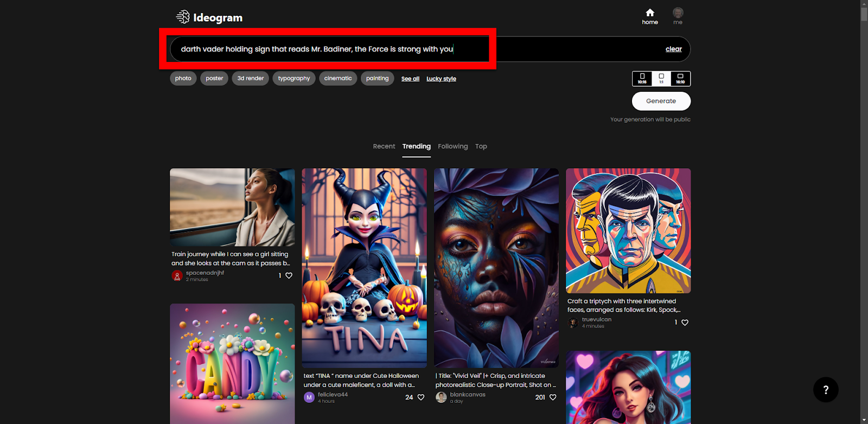
Task: Open spacenadnjhf user avatar
Action: point(177,276)
